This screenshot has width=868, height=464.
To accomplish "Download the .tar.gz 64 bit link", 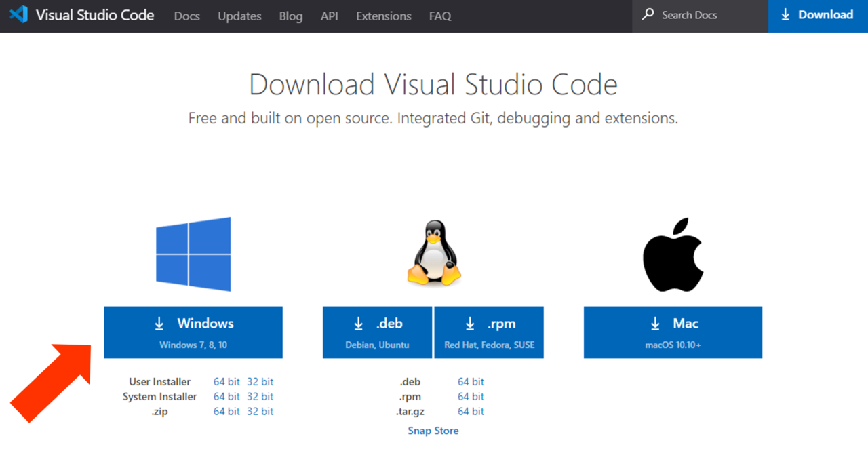I will 471,412.
